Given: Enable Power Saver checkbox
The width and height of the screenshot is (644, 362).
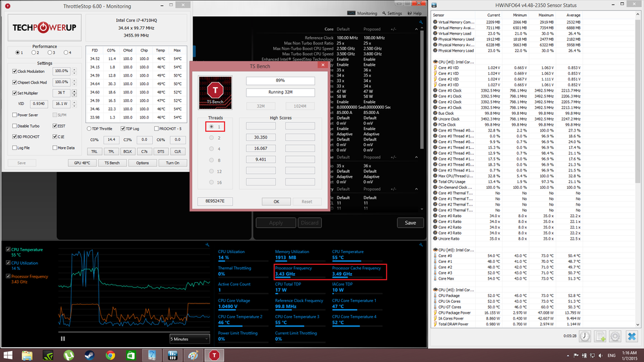Looking at the screenshot, I should tap(15, 115).
